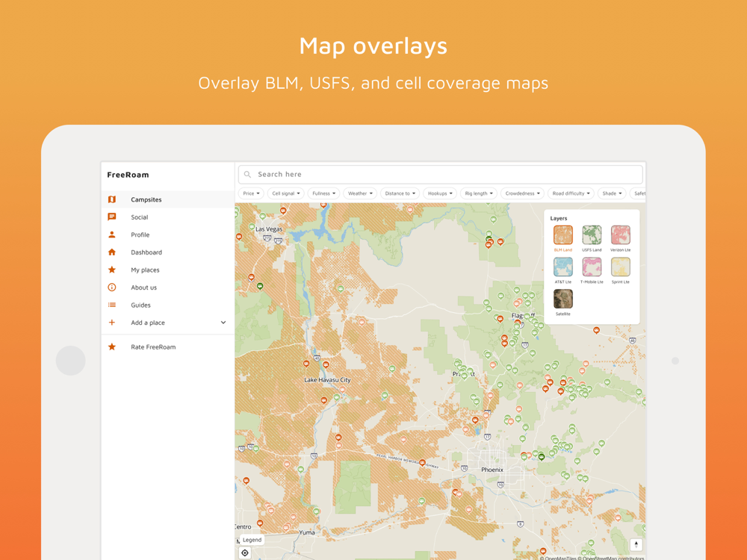Open the Road difficulty filter dropdown
Viewport: 747px width, 560px height.
[x=571, y=193]
